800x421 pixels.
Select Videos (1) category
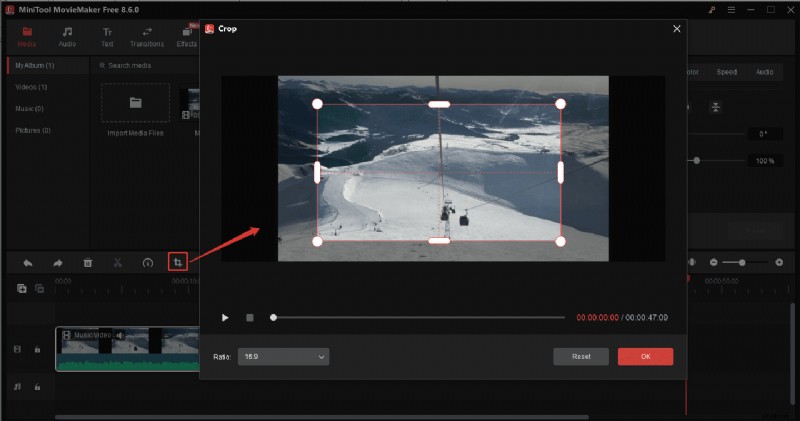(x=31, y=87)
